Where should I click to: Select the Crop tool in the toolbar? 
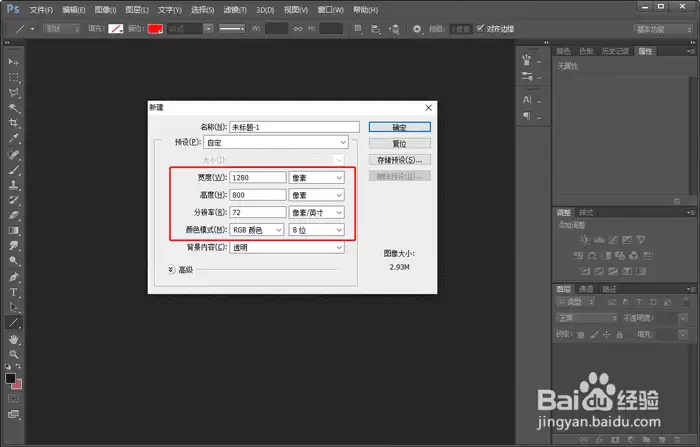(13, 123)
